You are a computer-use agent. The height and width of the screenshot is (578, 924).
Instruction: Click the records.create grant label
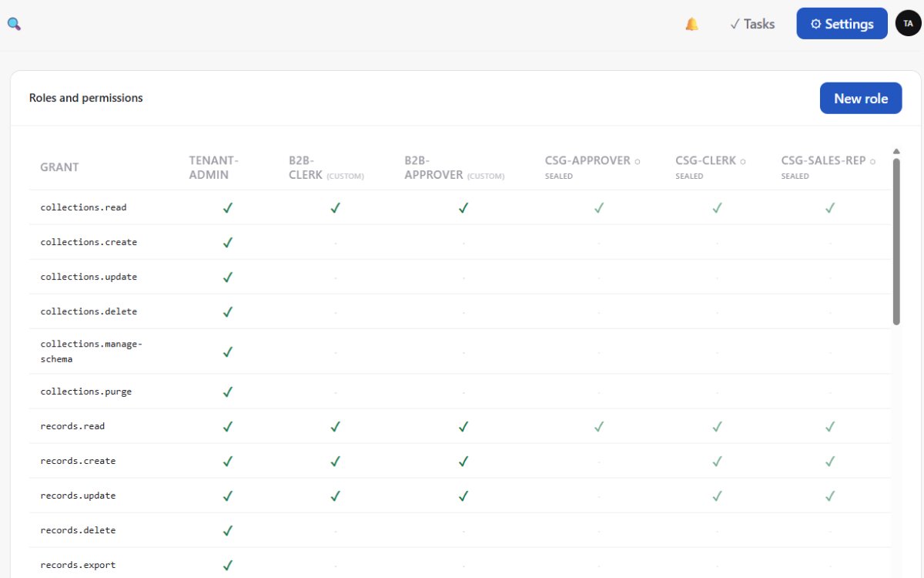tap(78, 461)
